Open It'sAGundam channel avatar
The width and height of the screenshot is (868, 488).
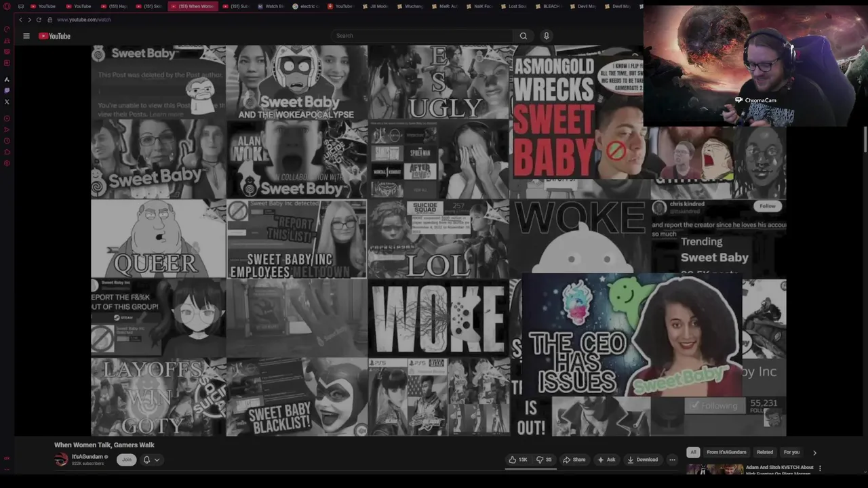61,460
